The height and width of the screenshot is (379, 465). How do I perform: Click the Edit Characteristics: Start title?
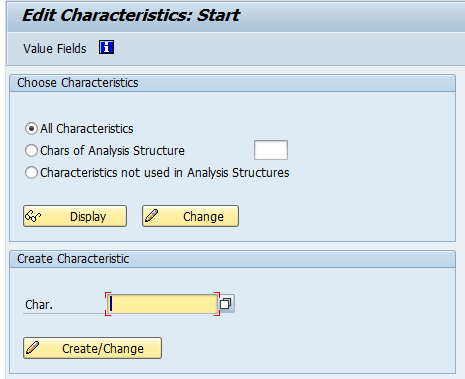coord(131,15)
